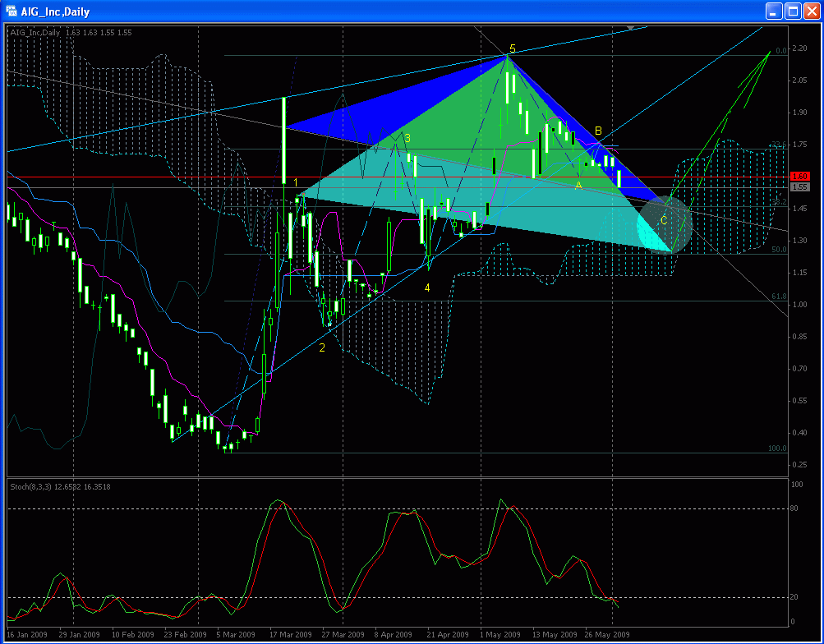
Task: Click the 8 Apr 2009 date label
Action: click(393, 634)
